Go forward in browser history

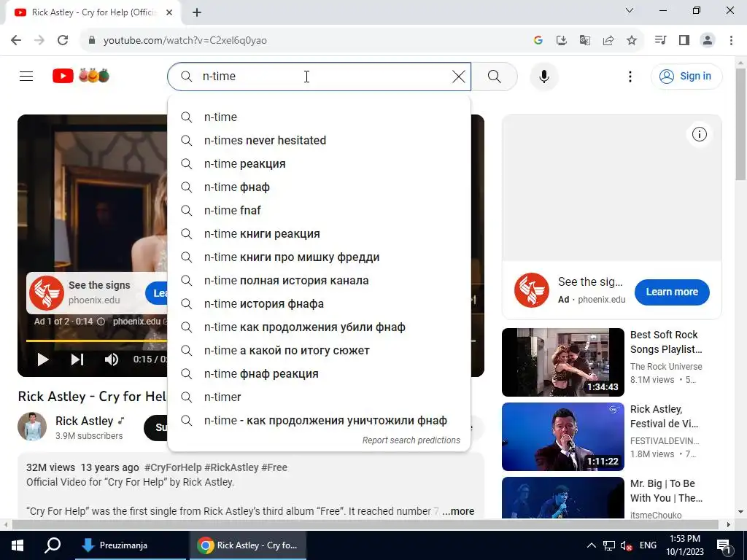click(x=39, y=40)
